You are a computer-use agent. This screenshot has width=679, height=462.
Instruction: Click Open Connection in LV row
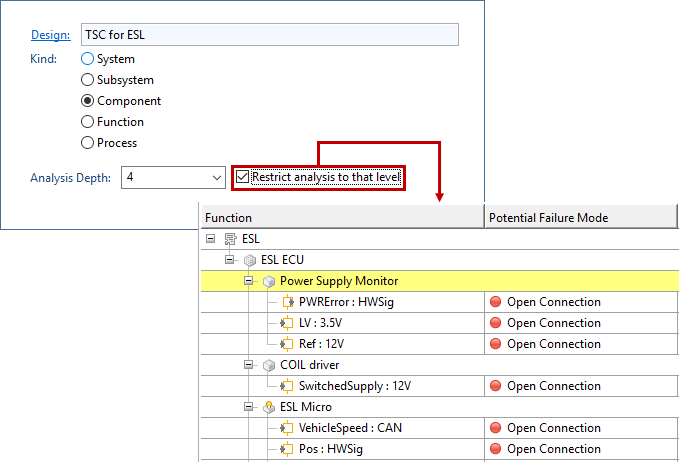(554, 323)
